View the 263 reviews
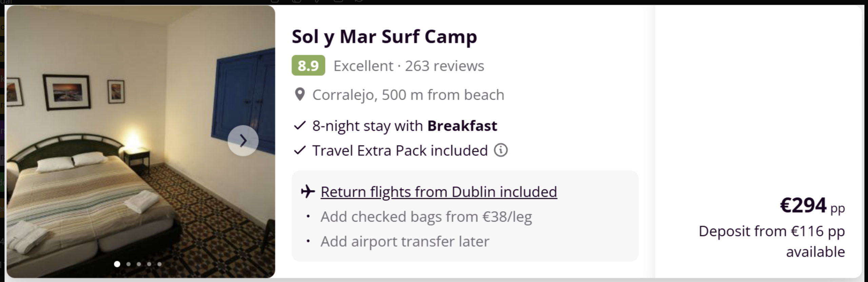This screenshot has width=868, height=282. (x=444, y=66)
